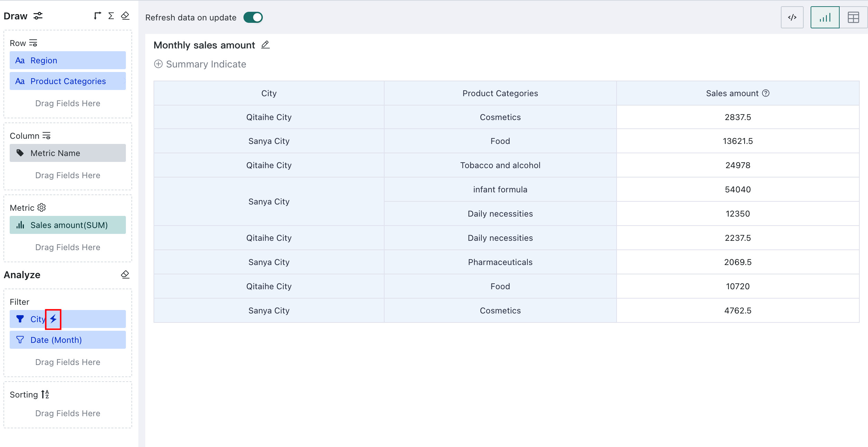Click the City column header
This screenshot has height=447, width=868.
pyautogui.click(x=269, y=93)
